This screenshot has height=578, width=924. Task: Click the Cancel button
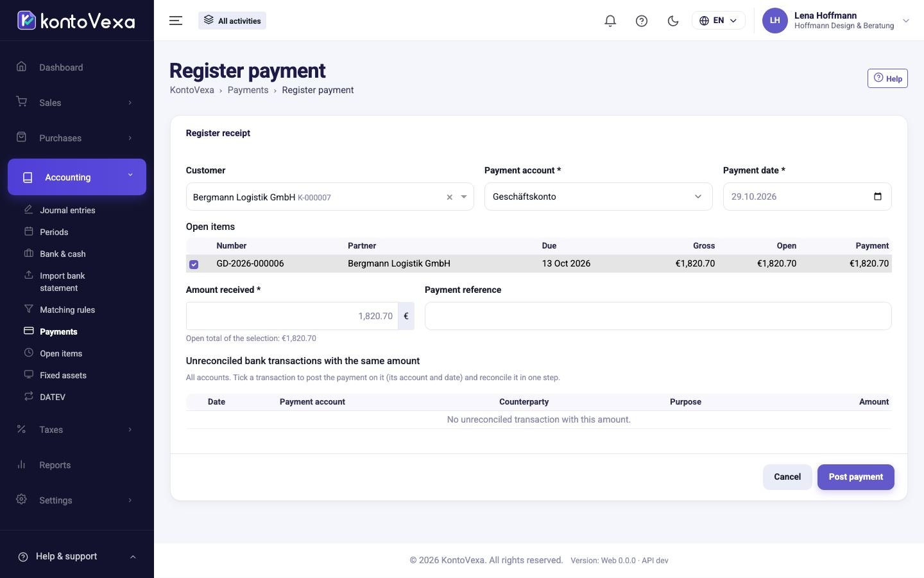click(787, 477)
